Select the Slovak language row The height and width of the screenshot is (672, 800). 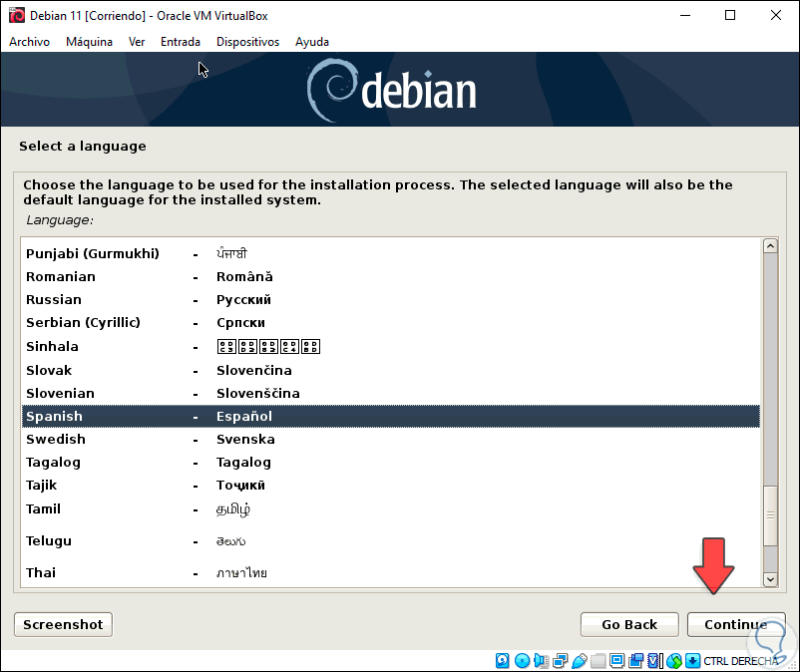pyautogui.click(x=391, y=370)
